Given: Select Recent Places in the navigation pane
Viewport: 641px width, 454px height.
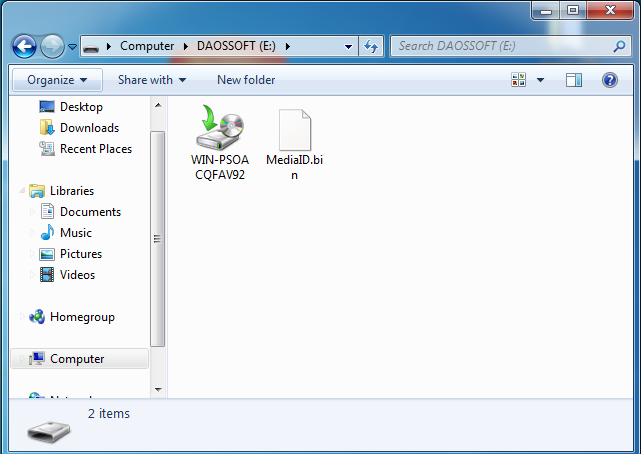Looking at the screenshot, I should coord(96,149).
